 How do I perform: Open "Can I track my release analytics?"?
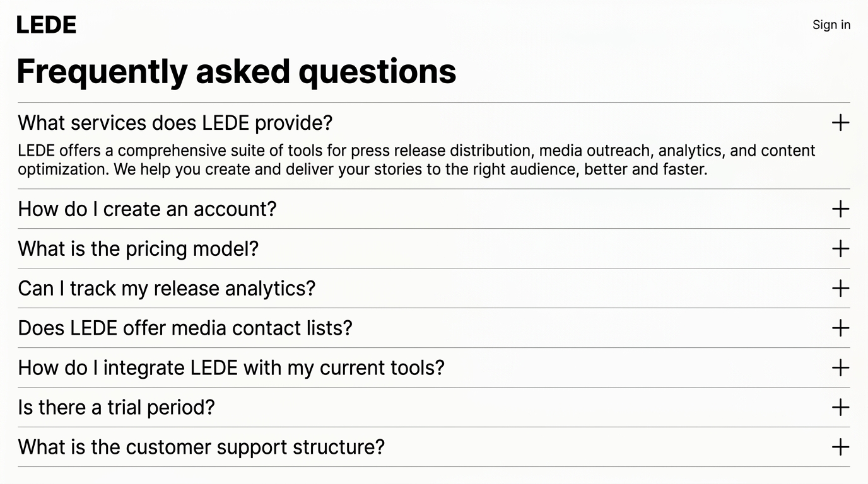click(167, 289)
